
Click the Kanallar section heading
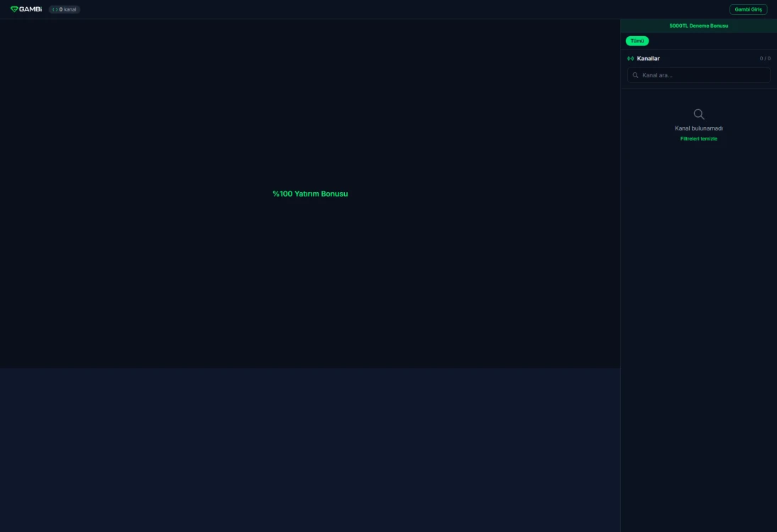[648, 58]
